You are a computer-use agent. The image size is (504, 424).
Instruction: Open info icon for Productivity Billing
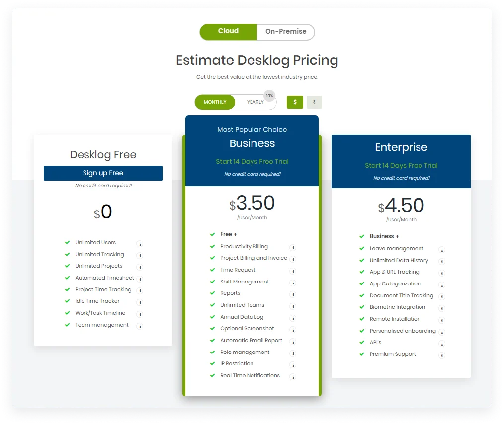[293, 248]
